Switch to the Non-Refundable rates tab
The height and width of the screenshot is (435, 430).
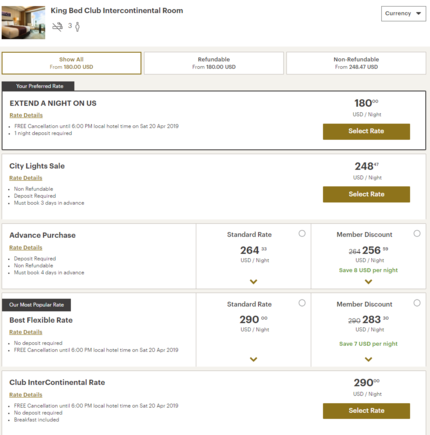tap(356, 63)
